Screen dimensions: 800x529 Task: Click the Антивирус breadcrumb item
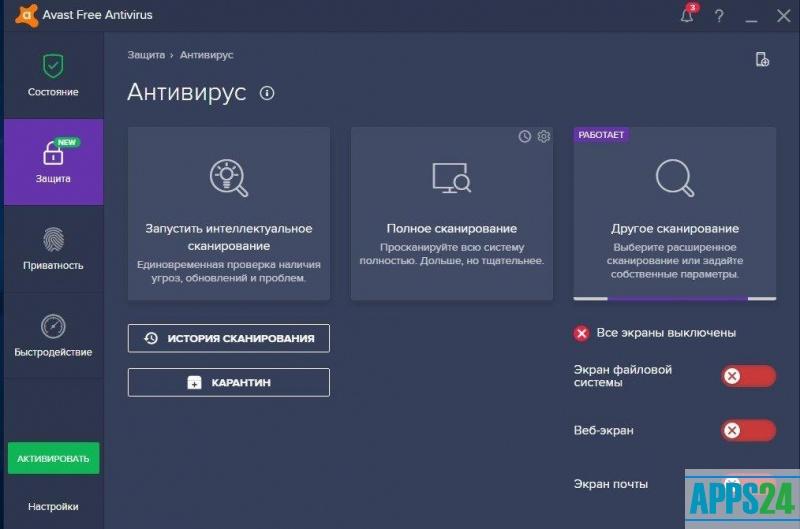click(x=206, y=55)
